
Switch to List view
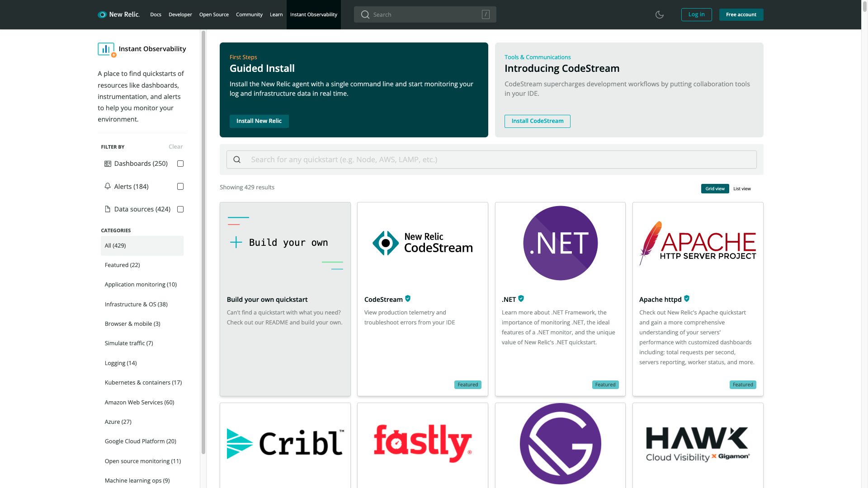pyautogui.click(x=741, y=189)
